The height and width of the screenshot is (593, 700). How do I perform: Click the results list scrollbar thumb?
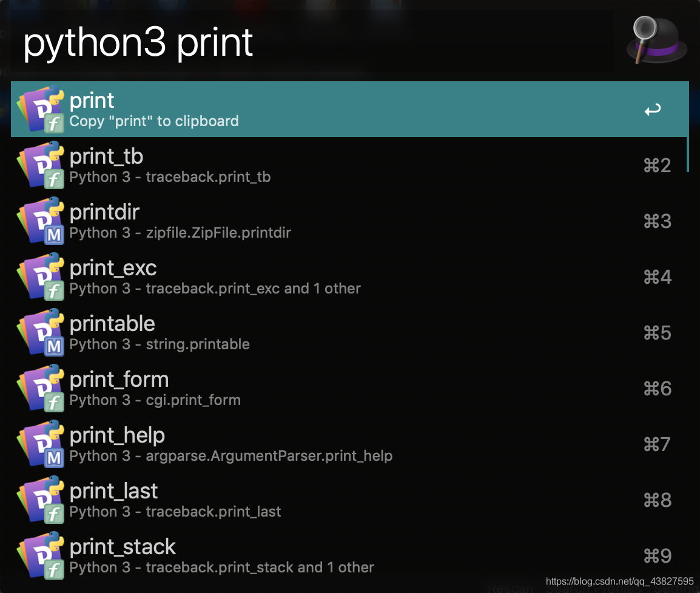click(687, 127)
